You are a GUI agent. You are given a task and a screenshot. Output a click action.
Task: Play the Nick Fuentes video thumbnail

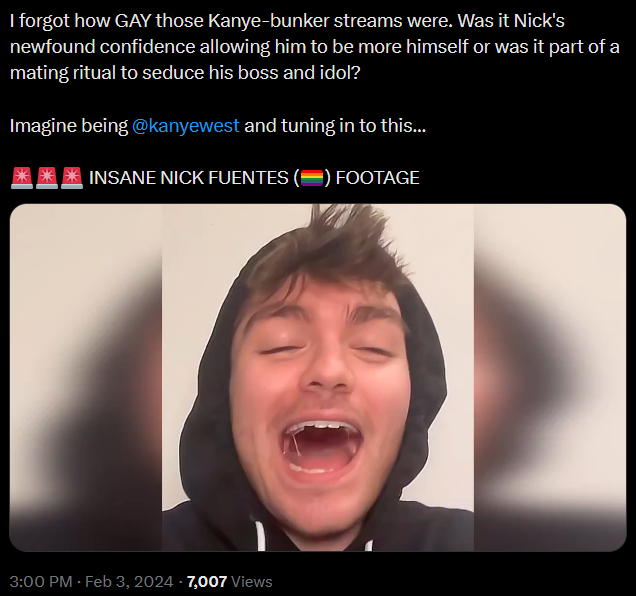318,377
